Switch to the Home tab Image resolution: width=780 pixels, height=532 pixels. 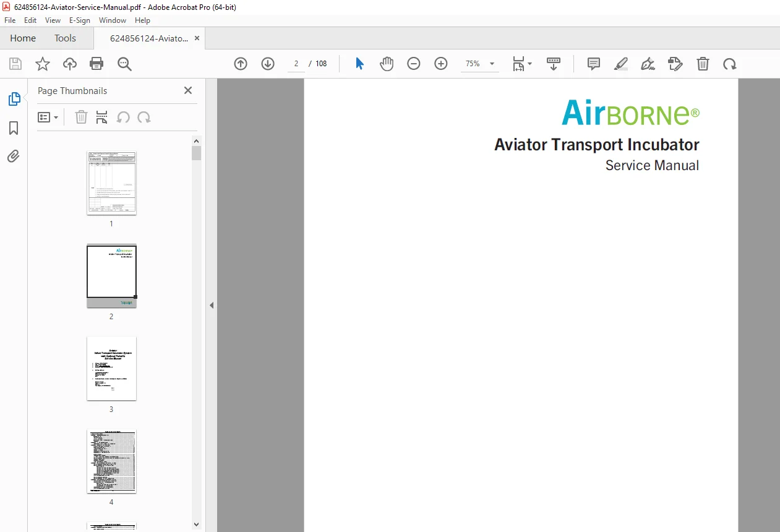coord(23,38)
